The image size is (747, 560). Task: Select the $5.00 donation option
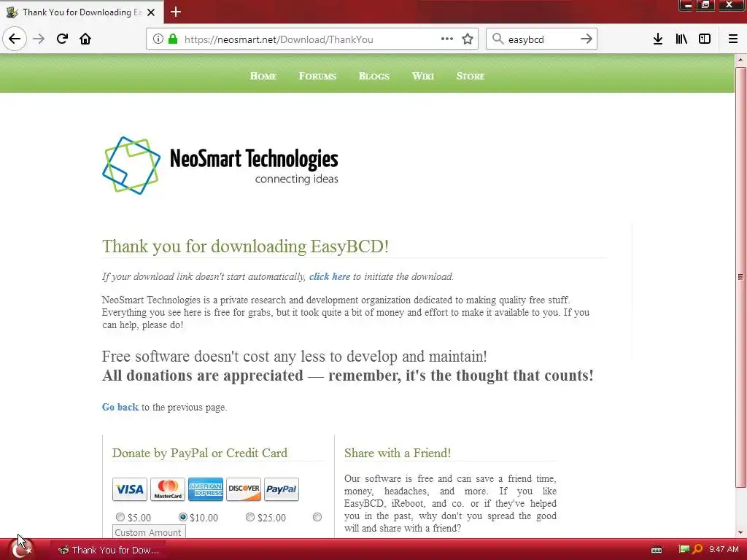point(120,517)
